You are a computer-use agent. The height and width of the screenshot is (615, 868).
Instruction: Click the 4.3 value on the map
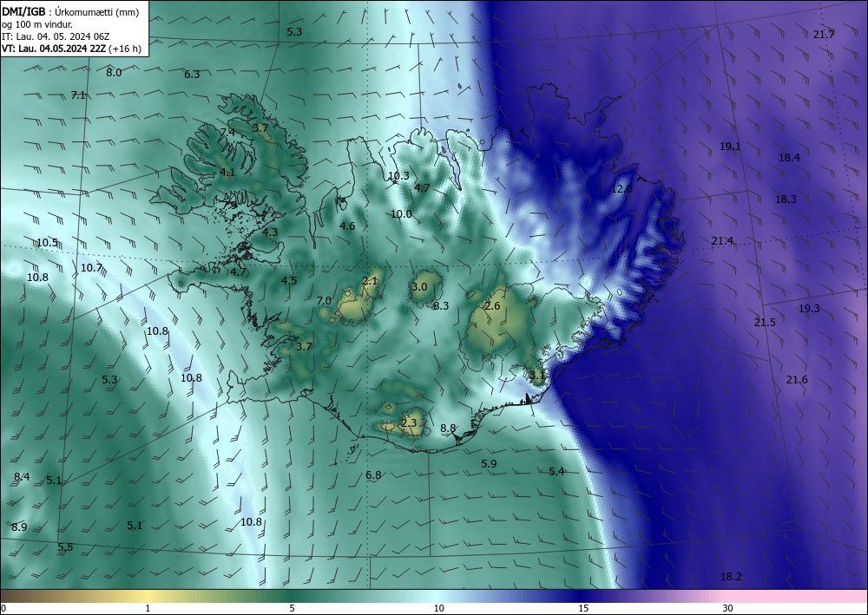270,232
